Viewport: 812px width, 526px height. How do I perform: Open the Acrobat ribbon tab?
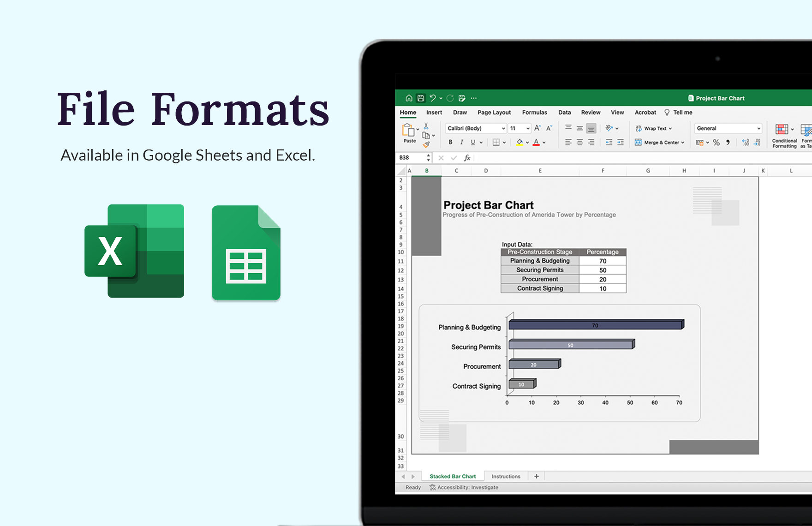[x=645, y=112]
